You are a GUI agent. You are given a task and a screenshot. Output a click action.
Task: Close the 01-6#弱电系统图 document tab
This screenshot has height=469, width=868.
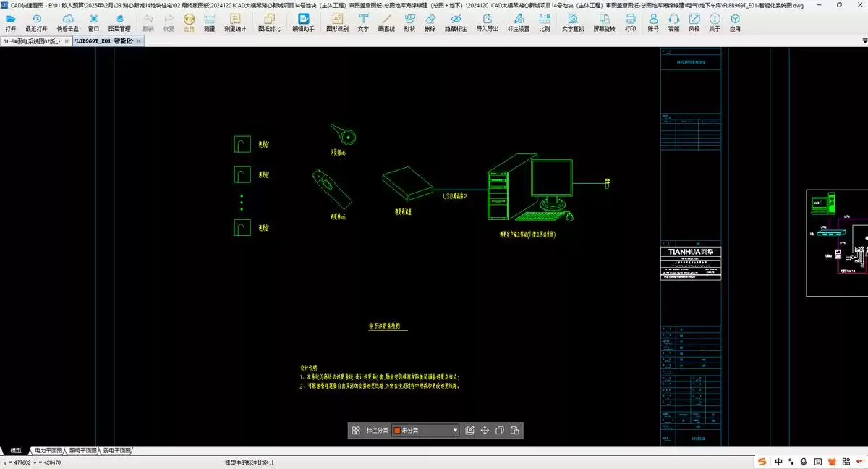click(67, 41)
